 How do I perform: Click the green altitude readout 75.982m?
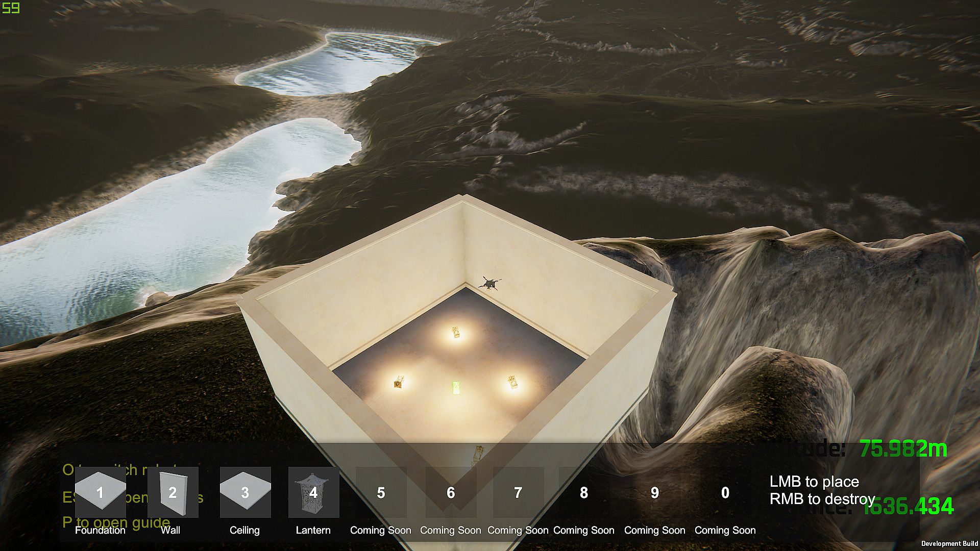(903, 449)
